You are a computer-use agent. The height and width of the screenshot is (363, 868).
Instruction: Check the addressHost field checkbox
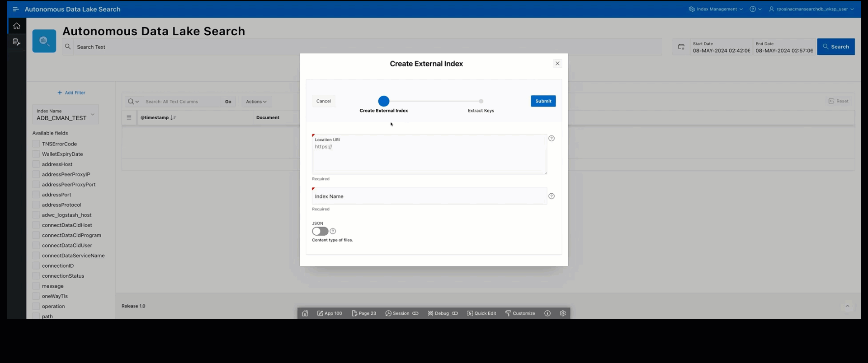point(36,164)
